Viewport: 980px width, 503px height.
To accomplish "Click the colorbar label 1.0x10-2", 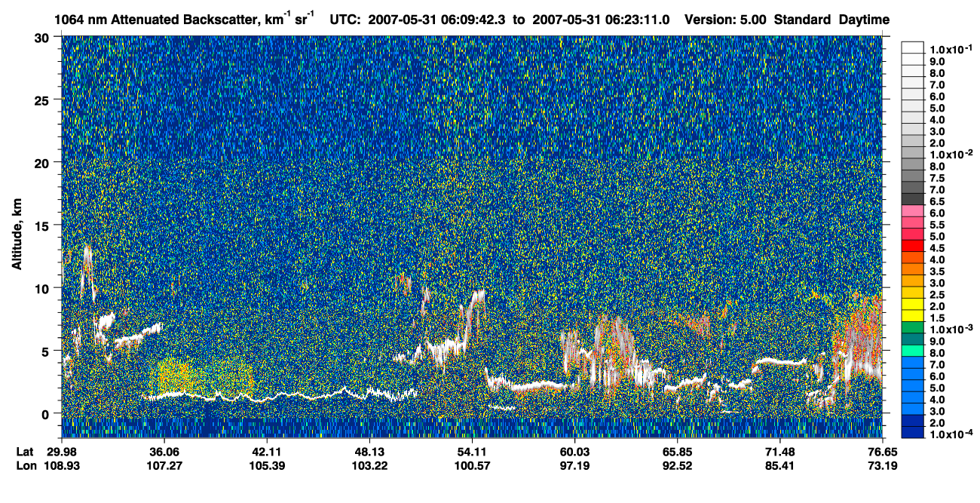I will 952,155.
